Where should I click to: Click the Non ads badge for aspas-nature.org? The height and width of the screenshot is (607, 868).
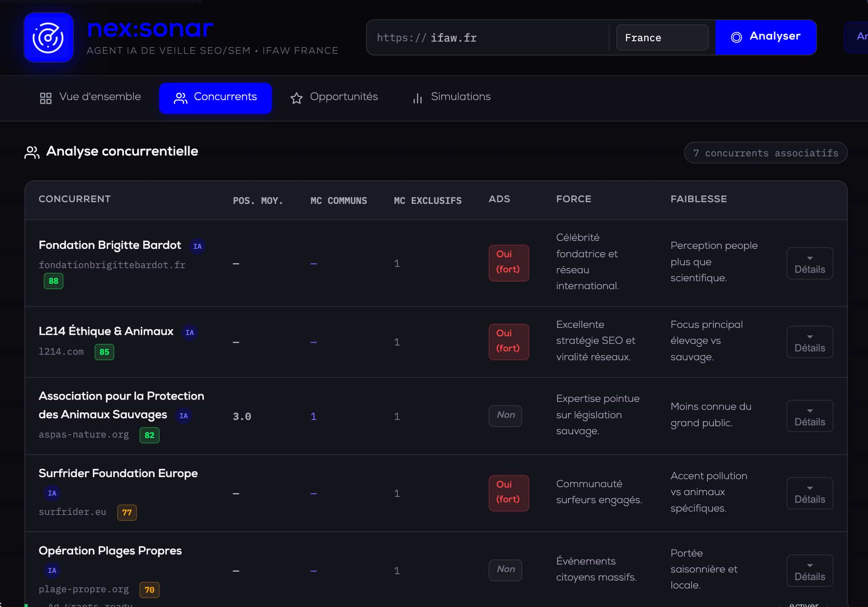[505, 416]
